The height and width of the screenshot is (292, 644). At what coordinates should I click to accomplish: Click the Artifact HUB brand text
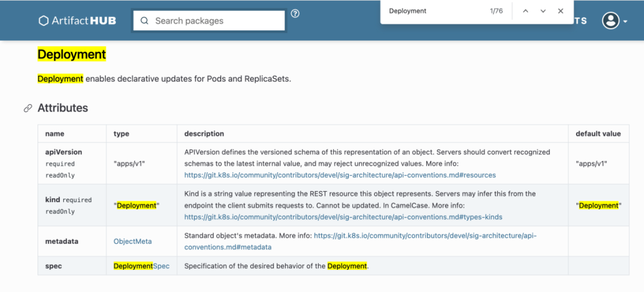[x=84, y=20]
